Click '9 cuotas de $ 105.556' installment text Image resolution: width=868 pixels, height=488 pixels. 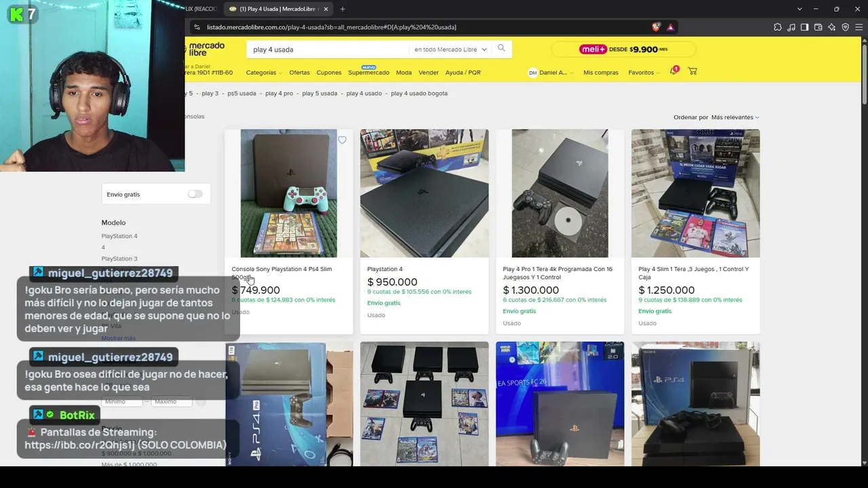(x=419, y=292)
